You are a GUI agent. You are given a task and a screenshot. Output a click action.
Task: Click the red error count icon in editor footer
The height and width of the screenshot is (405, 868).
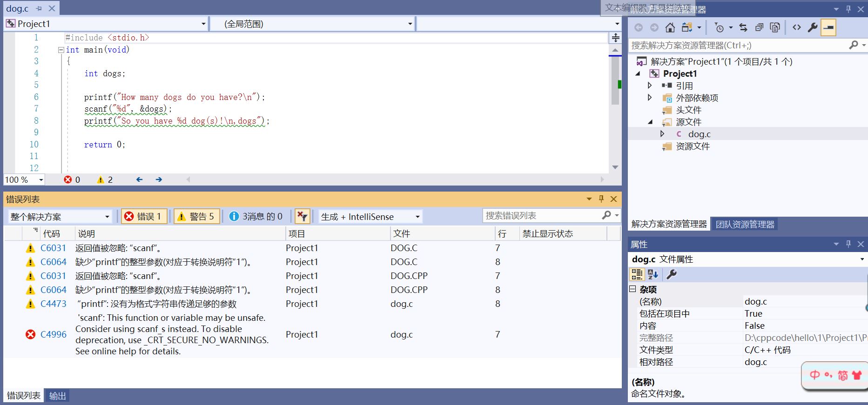(x=68, y=179)
